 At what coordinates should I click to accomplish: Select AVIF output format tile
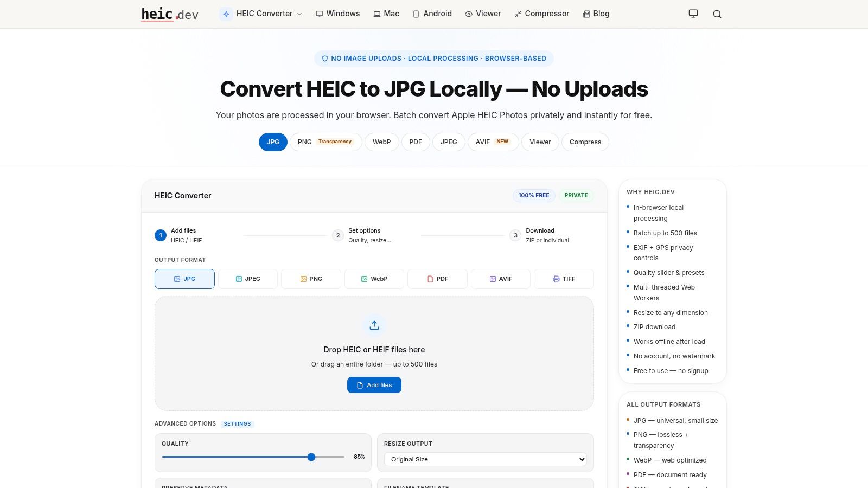501,279
